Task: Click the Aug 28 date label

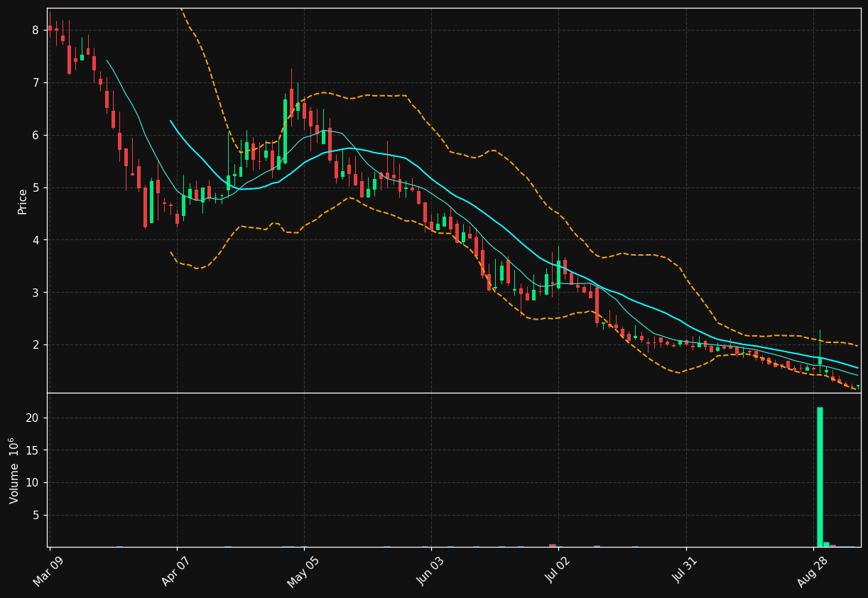Action: 813,570
